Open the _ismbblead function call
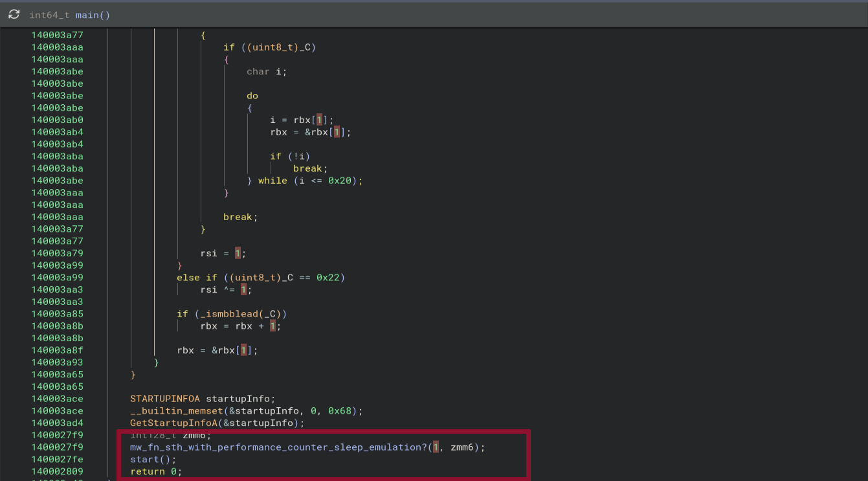 pos(223,314)
